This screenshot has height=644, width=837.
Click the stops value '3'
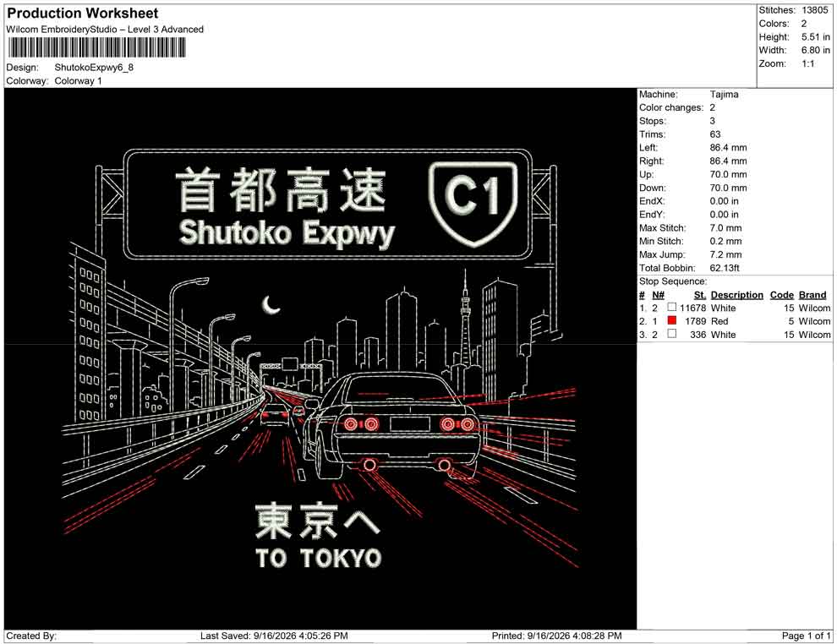point(712,121)
